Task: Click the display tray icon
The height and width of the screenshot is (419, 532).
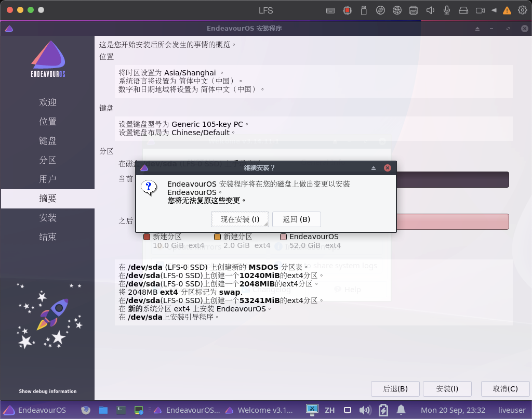Action: coord(348,410)
